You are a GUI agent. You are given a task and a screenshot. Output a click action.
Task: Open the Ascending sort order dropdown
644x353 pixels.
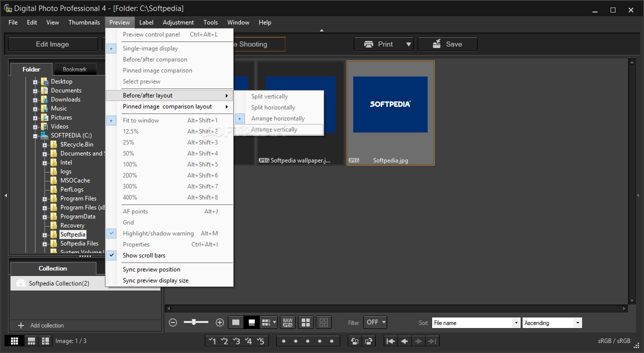tap(552, 323)
